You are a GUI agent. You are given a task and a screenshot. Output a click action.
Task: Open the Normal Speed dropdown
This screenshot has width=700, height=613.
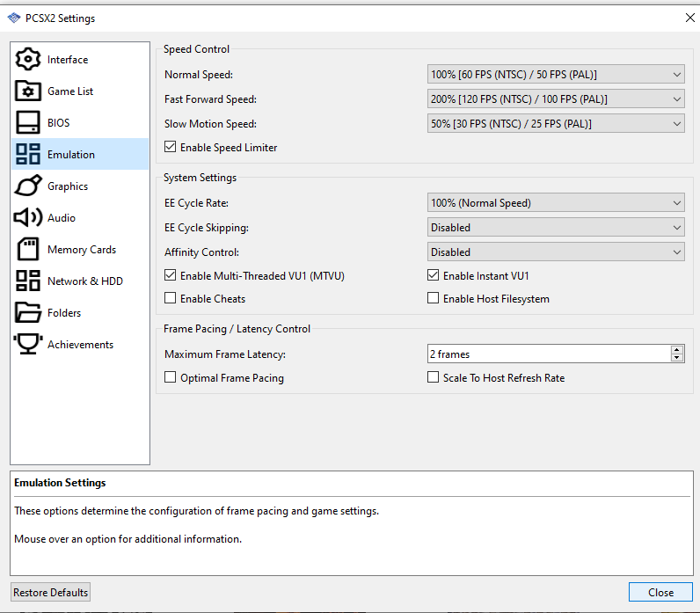(x=556, y=74)
